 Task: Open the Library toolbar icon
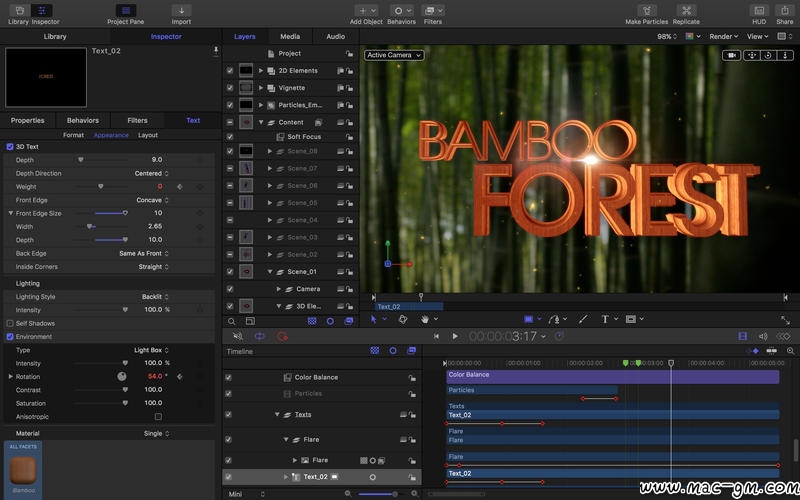(x=19, y=10)
